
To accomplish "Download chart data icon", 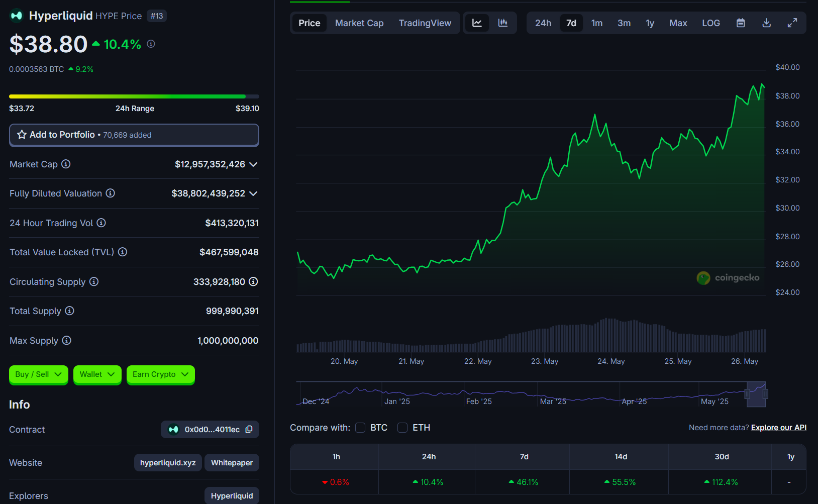I will [x=766, y=23].
